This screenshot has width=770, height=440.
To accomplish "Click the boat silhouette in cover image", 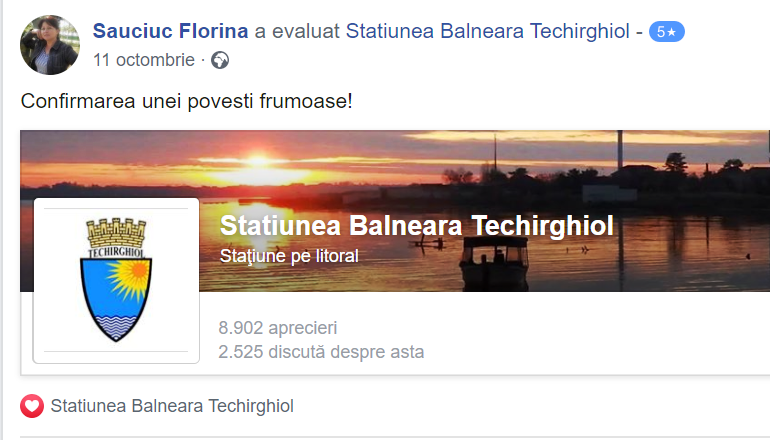I will pos(495,263).
